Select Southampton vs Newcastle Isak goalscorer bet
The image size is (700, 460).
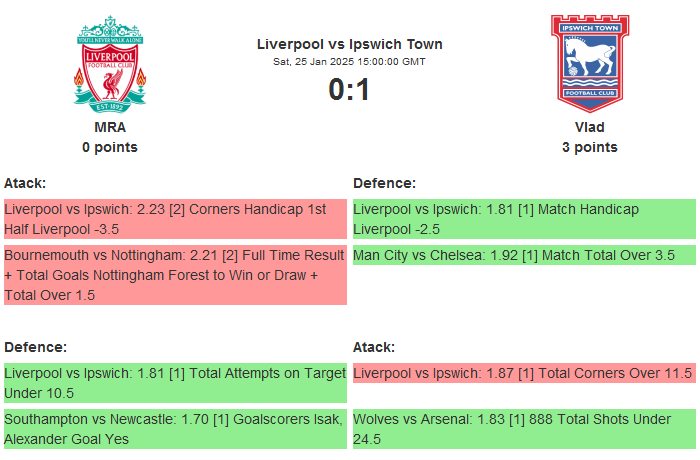[x=174, y=429]
